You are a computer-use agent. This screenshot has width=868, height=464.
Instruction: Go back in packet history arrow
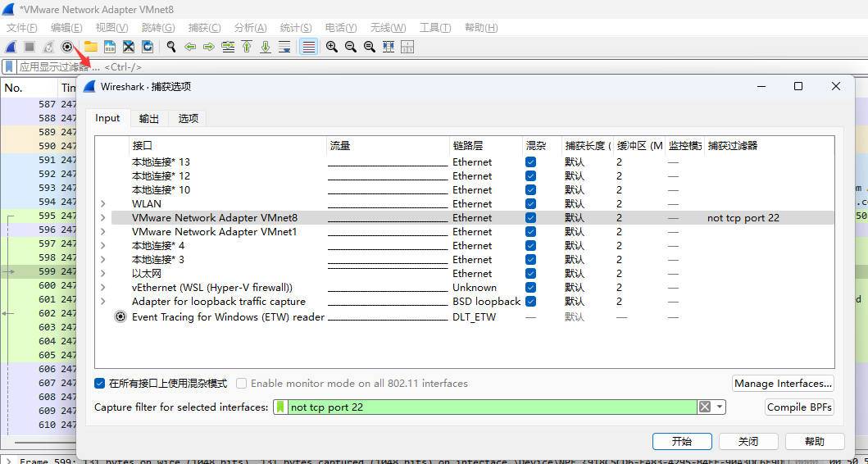point(190,47)
